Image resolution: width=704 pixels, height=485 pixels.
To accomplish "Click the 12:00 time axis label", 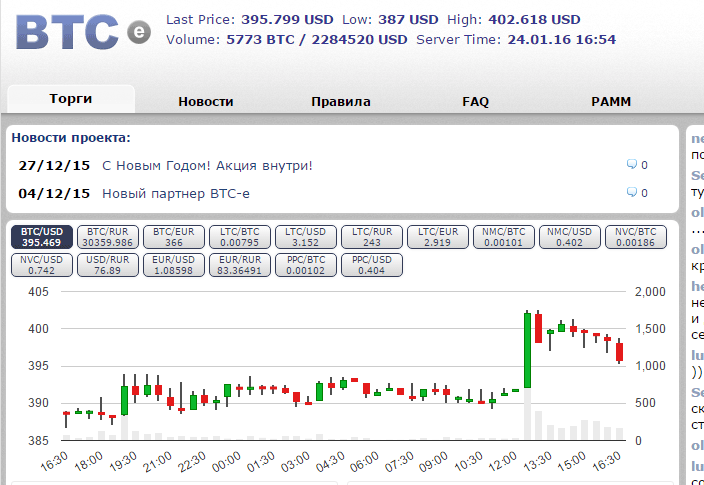I will tap(502, 462).
